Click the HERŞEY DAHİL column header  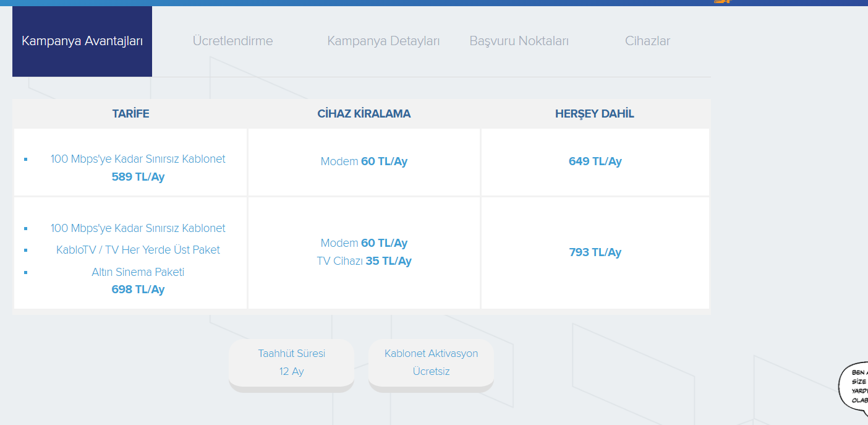594,114
